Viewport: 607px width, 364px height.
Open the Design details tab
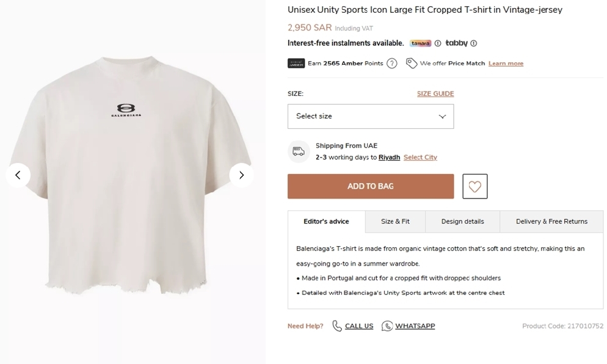(462, 222)
